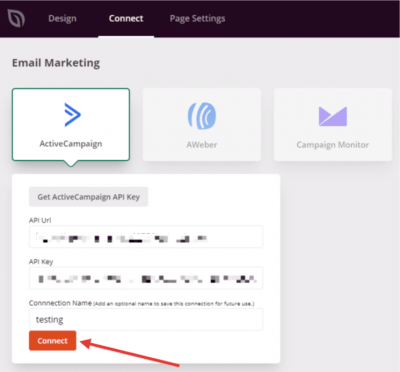Click the ActiveCampaign arrow logo icon

[72, 115]
